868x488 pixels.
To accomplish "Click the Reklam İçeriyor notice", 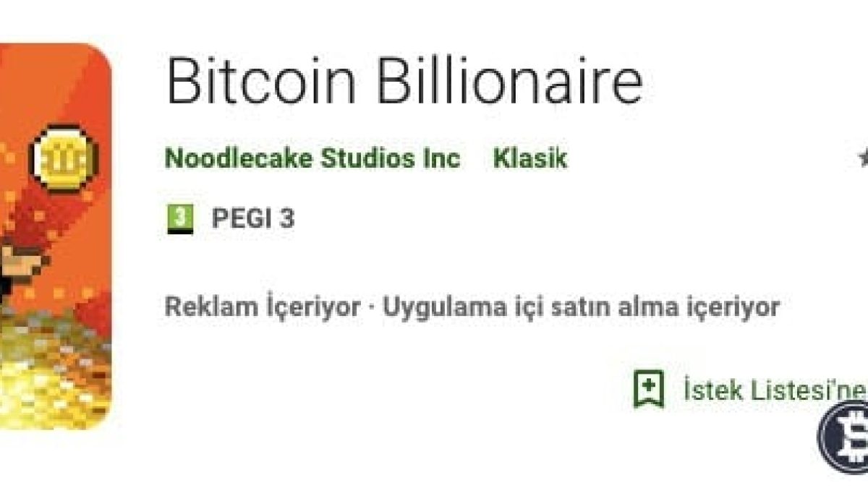I will [262, 307].
